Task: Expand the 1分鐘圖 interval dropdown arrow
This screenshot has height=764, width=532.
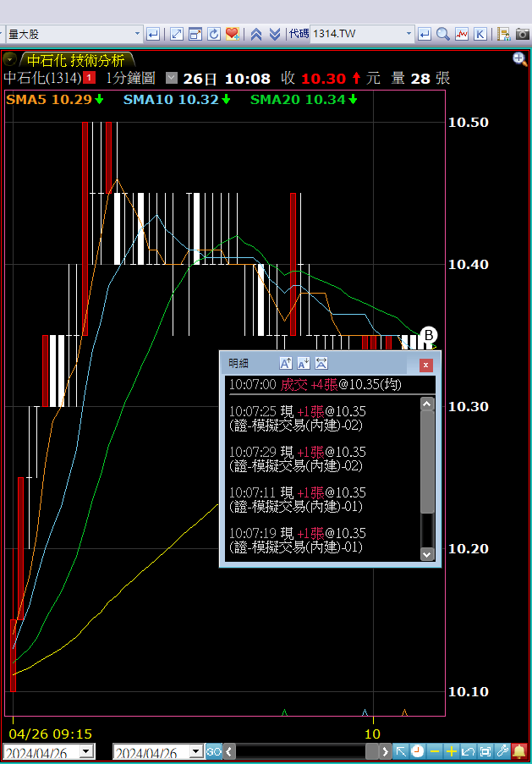Action: [x=172, y=78]
